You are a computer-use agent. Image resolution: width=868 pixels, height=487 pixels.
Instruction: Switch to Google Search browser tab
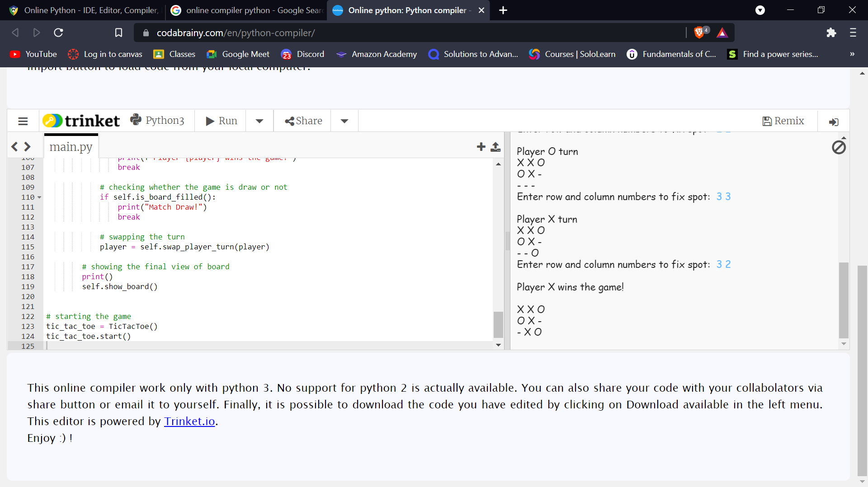click(x=248, y=10)
